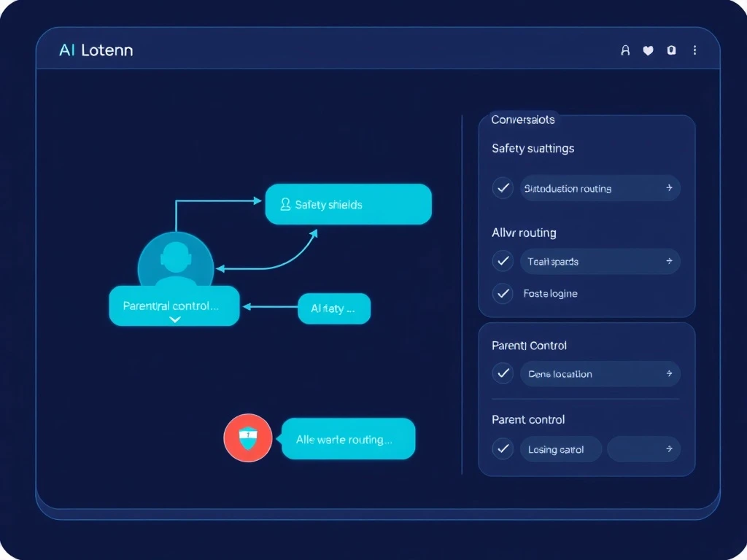The image size is (747, 560).
Task: Switch to the Conversaiots tab
Action: 522,120
